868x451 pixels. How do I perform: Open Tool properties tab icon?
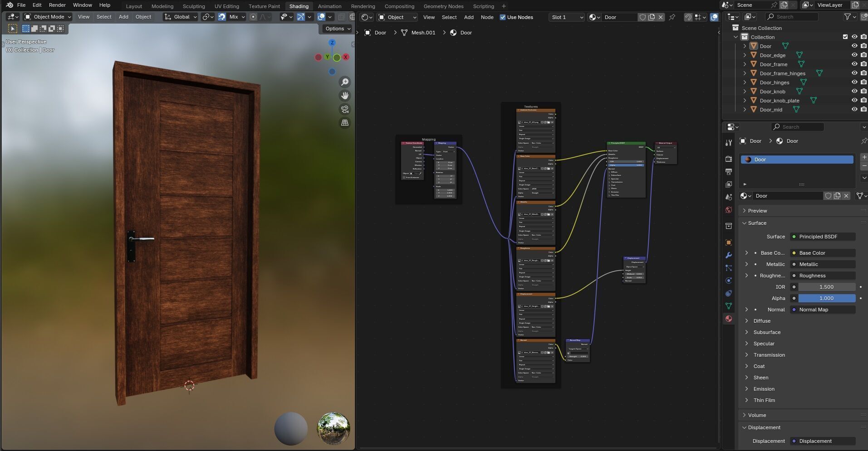[729, 142]
